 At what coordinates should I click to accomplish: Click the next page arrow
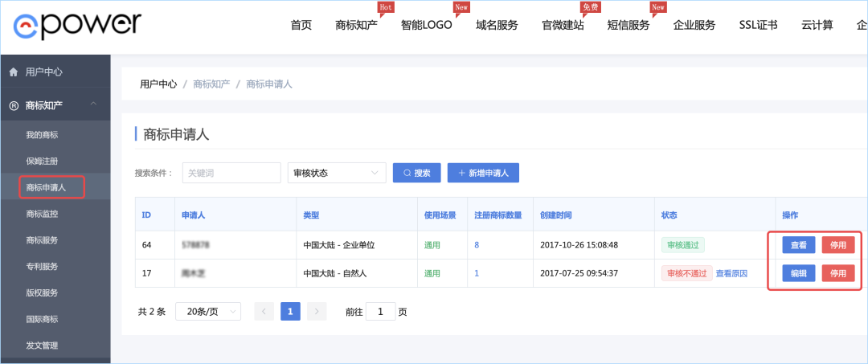click(317, 312)
